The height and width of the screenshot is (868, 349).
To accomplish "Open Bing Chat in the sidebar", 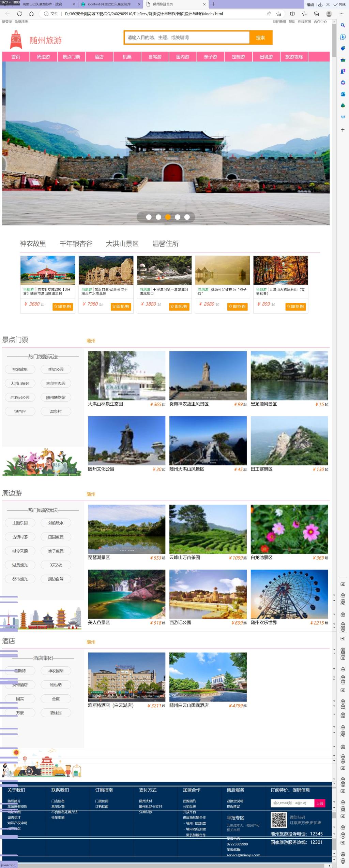I will (343, 37).
